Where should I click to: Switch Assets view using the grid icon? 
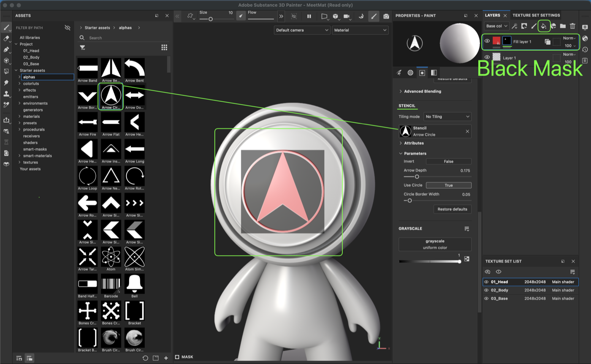click(164, 48)
